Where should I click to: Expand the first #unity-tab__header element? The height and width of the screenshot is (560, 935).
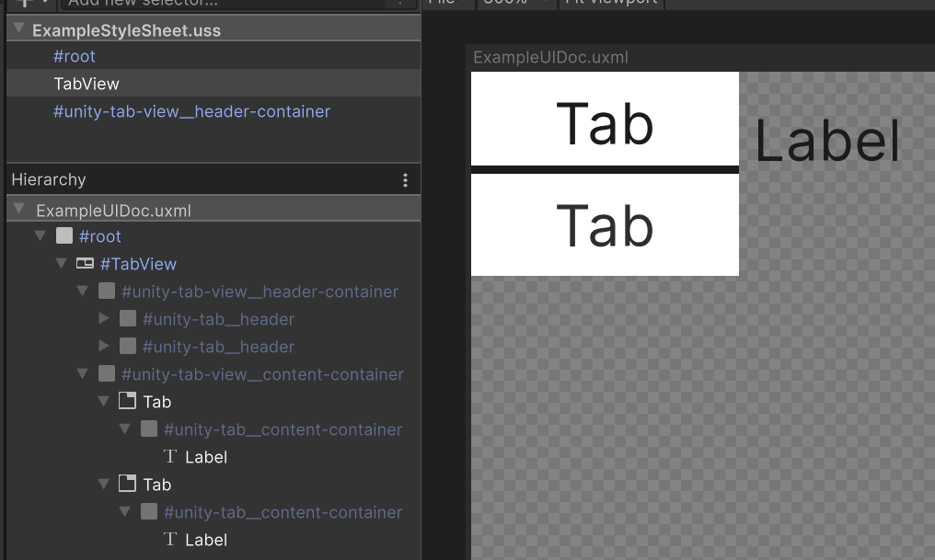104,319
